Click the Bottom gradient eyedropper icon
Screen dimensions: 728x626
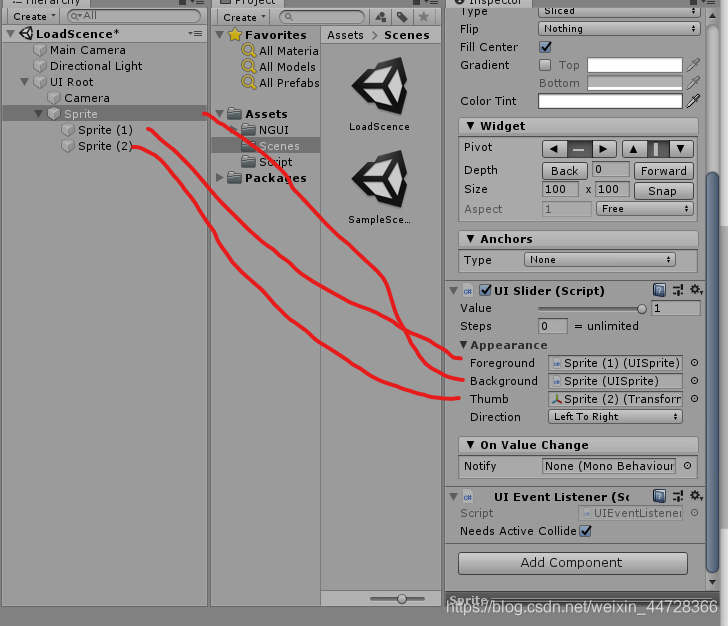693,83
